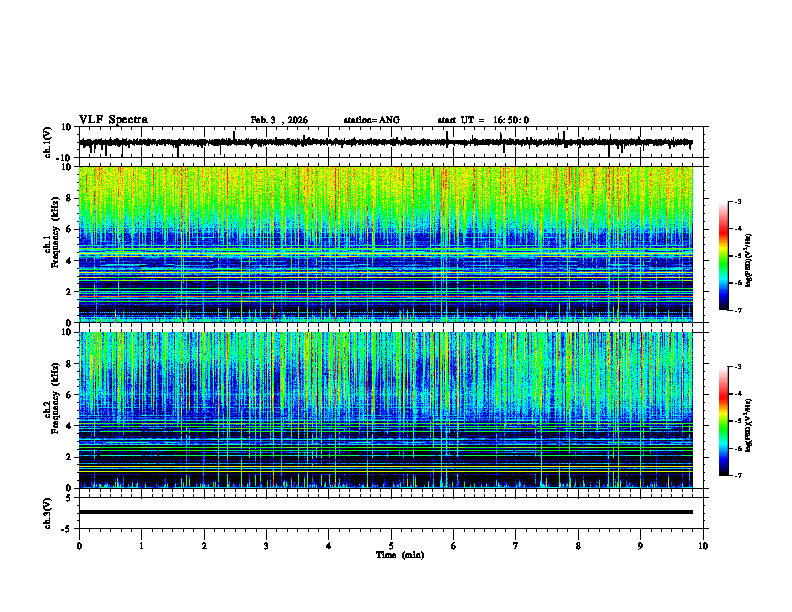Click the "8" kHz tick on ch.1 spectrogram axis
The image size is (792, 612).
(70, 198)
